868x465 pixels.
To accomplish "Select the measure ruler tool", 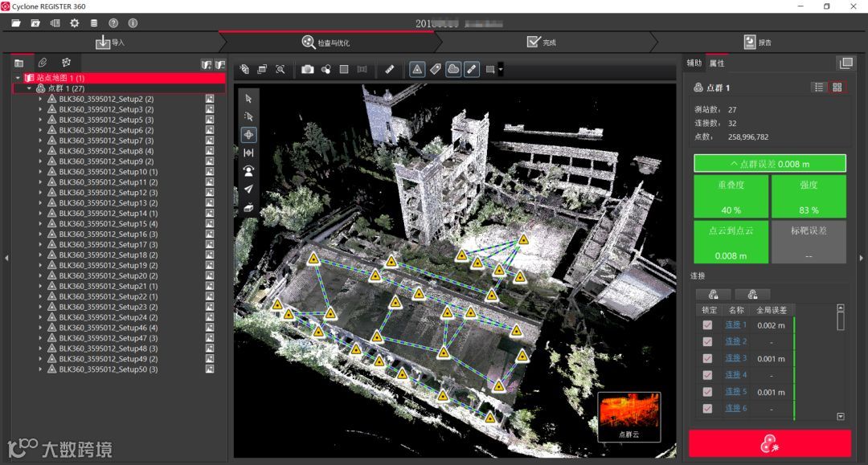I will pyautogui.click(x=390, y=69).
